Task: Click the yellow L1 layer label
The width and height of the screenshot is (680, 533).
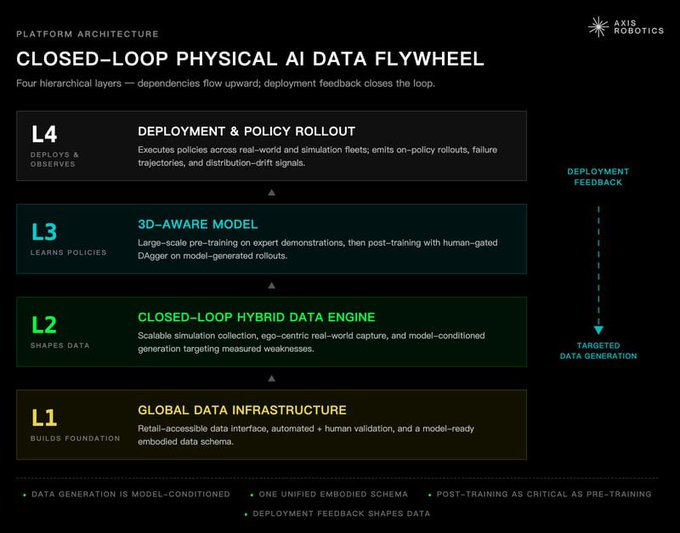Action: pyautogui.click(x=44, y=418)
